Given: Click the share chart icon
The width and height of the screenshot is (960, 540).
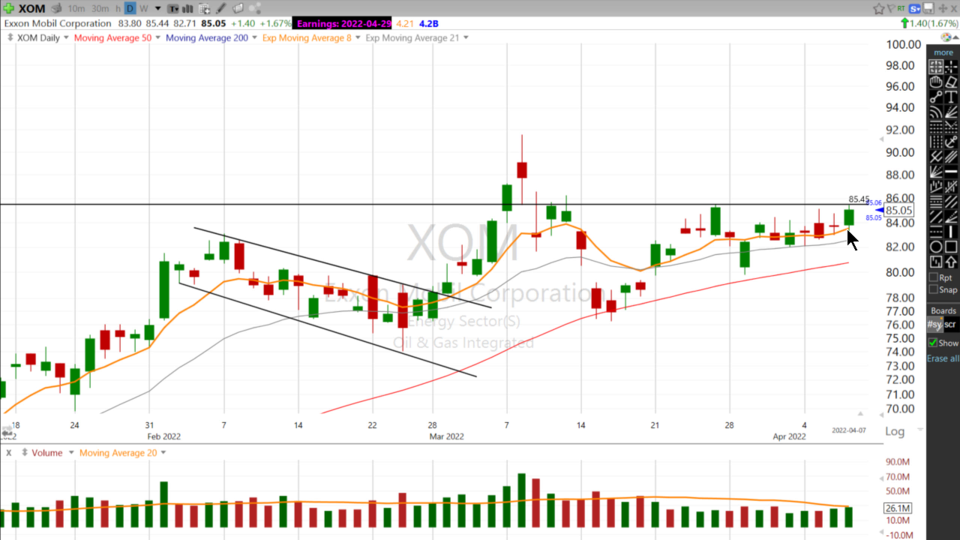Looking at the screenshot, I should click(256, 9).
